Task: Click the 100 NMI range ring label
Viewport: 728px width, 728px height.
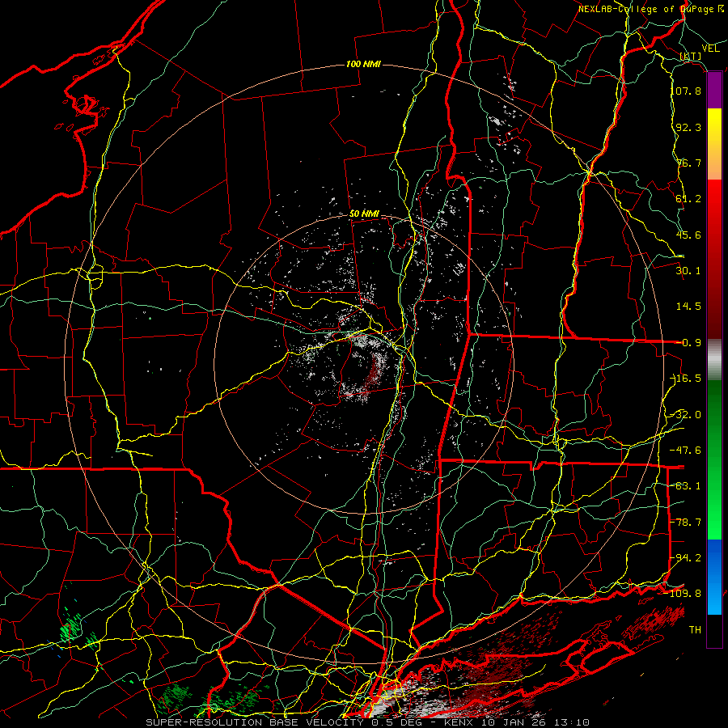Action: (363, 64)
